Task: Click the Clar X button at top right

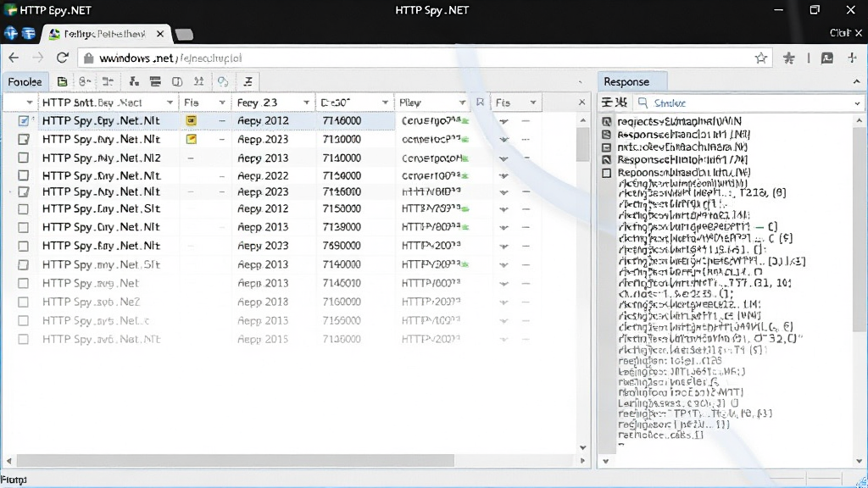Action: [846, 33]
